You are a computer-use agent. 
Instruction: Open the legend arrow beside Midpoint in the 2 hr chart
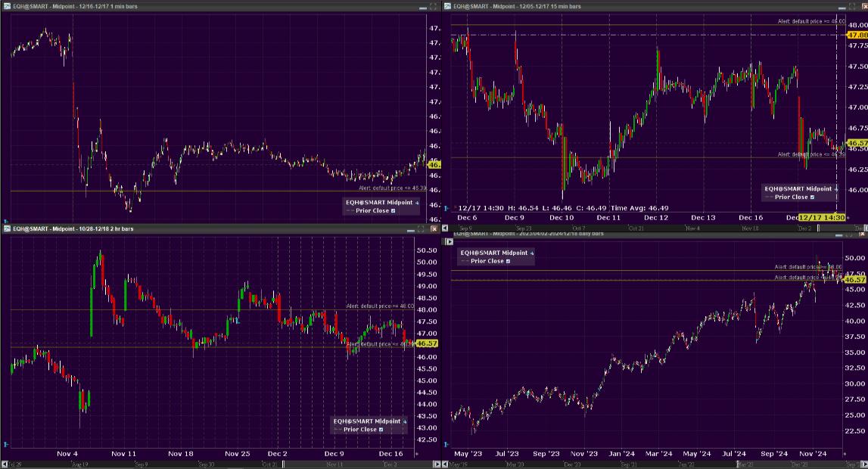[405, 421]
